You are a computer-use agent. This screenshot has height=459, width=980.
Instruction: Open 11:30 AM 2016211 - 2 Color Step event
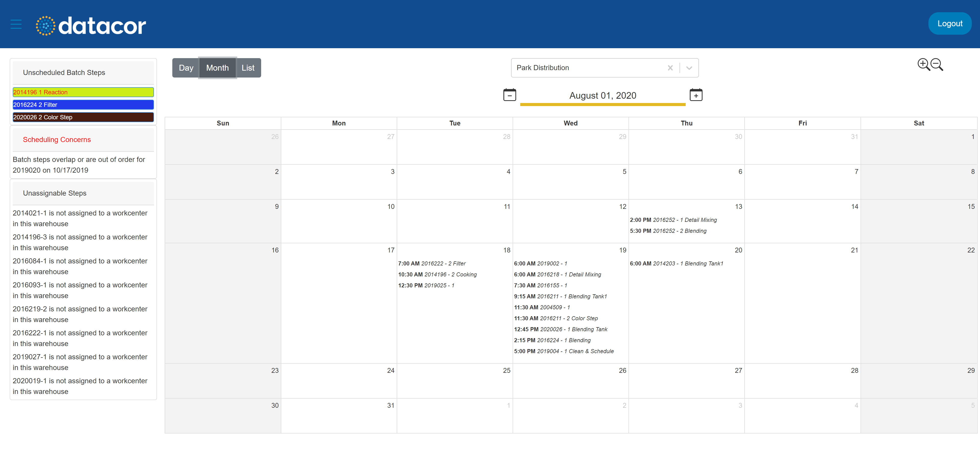point(556,319)
